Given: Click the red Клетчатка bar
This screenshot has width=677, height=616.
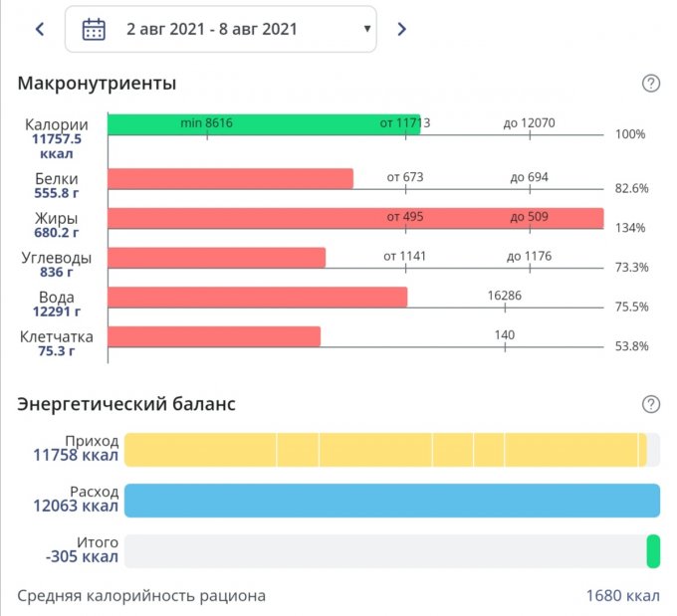Looking at the screenshot, I should pyautogui.click(x=214, y=336).
